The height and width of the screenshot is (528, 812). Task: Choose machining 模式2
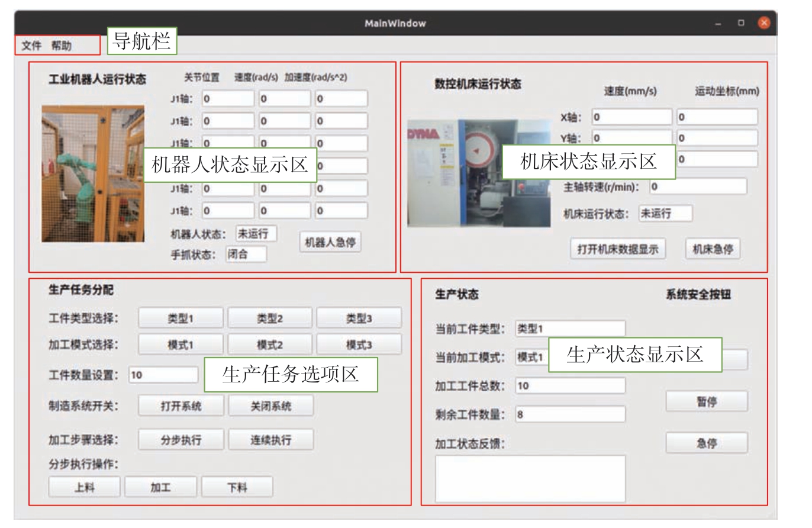click(x=270, y=345)
